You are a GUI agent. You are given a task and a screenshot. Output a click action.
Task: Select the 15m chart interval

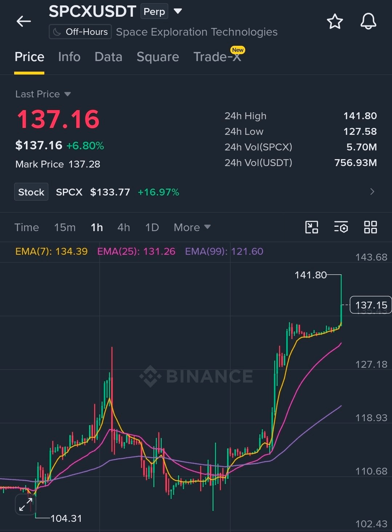[65, 227]
